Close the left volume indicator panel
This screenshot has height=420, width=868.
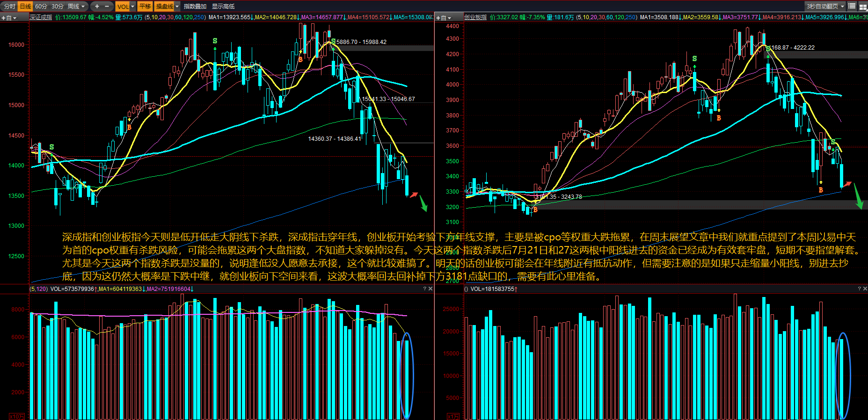pos(430,289)
